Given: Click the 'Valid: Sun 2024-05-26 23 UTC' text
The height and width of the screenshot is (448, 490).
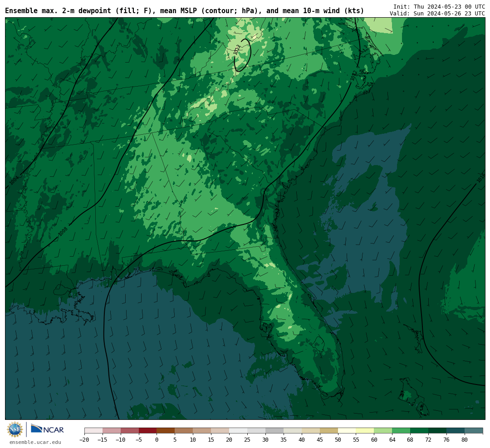Looking at the screenshot, I should (437, 14).
